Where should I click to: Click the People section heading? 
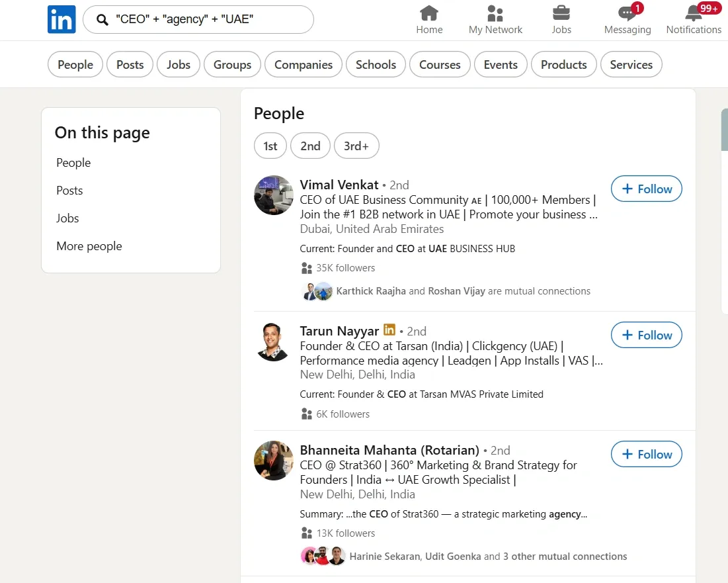pos(278,114)
